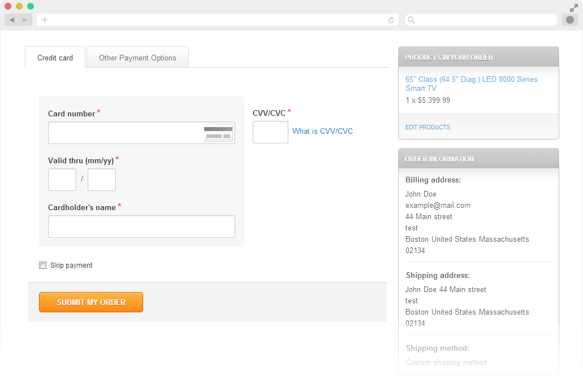Click the browser back arrow

pos(12,20)
